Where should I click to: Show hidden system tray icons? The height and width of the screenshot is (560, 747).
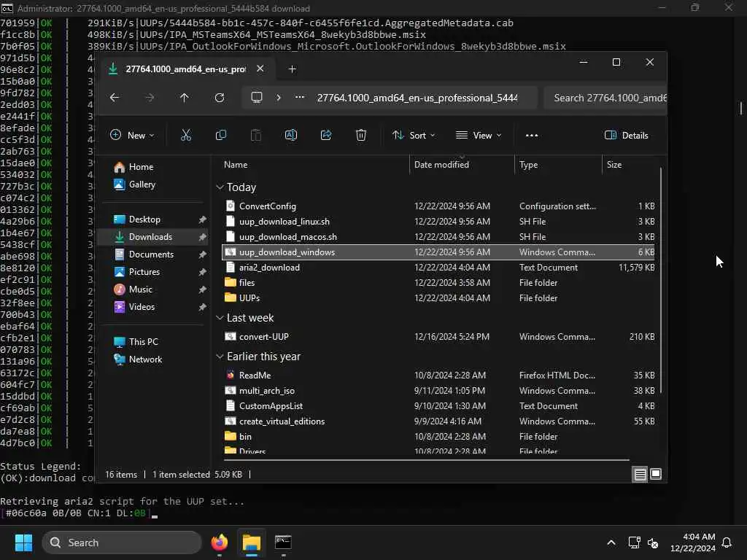(611, 542)
